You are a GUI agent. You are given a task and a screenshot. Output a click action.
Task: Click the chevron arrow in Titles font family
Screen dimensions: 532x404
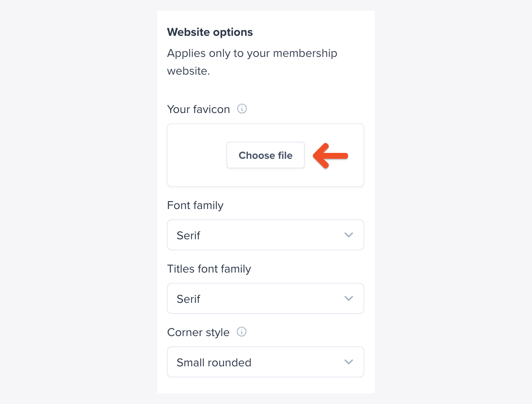coord(349,298)
